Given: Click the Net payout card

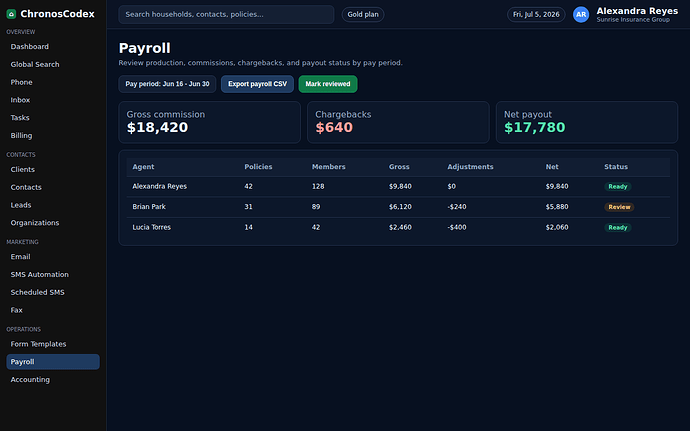Looking at the screenshot, I should coord(587,122).
